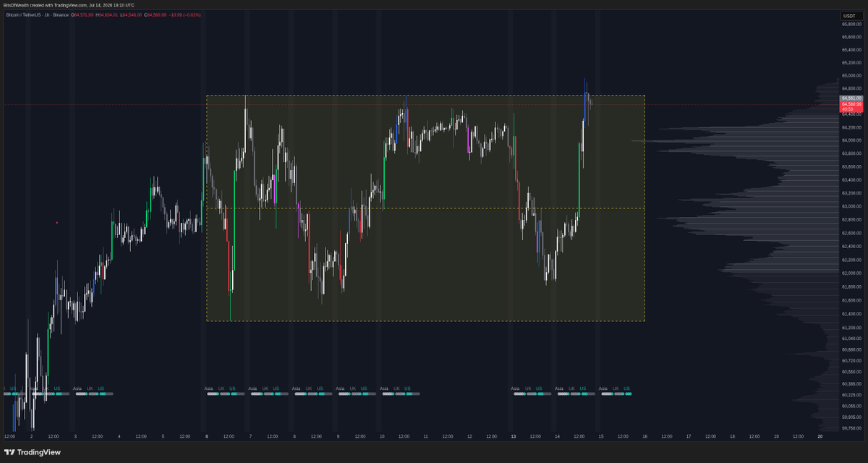The height and width of the screenshot is (463, 868).
Task: Click date 13 on the time axis
Action: pos(514,437)
